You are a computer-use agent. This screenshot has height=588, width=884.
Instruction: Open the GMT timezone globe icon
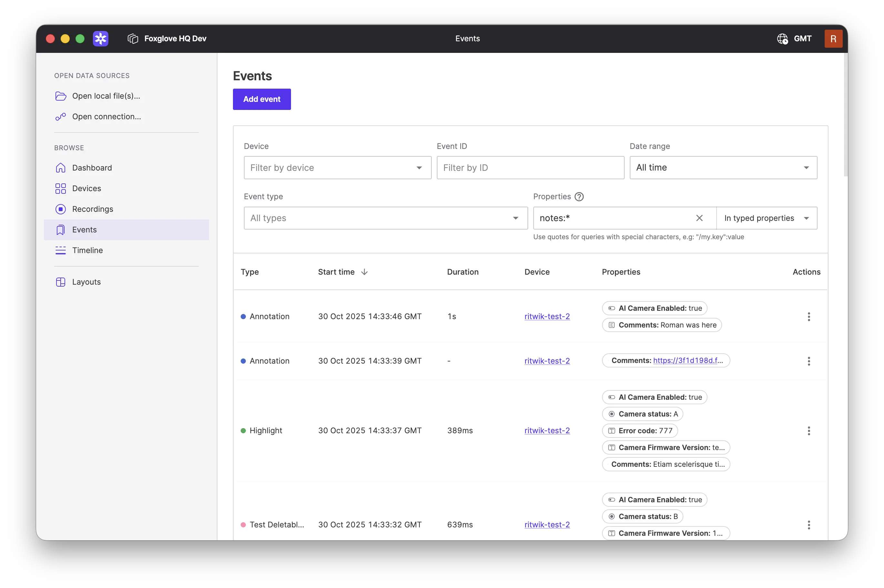(782, 39)
